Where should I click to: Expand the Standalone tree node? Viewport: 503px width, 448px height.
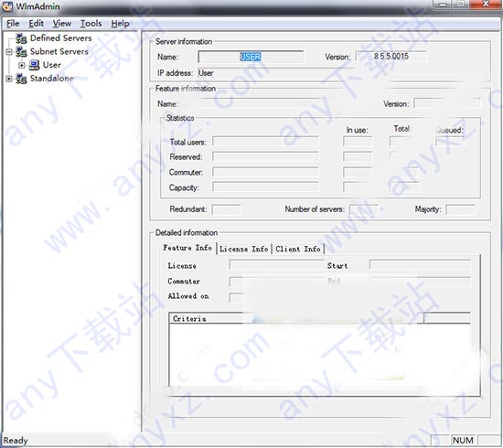[9, 79]
